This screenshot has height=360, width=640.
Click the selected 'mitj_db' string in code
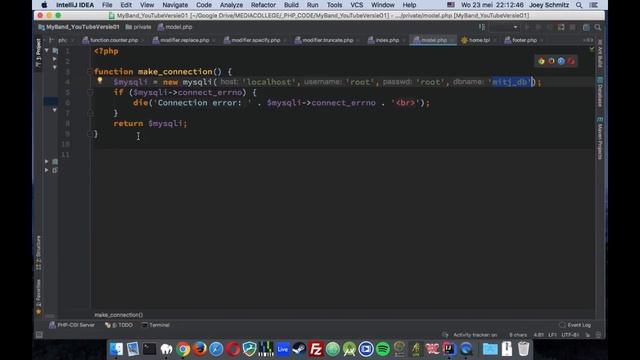(x=511, y=82)
